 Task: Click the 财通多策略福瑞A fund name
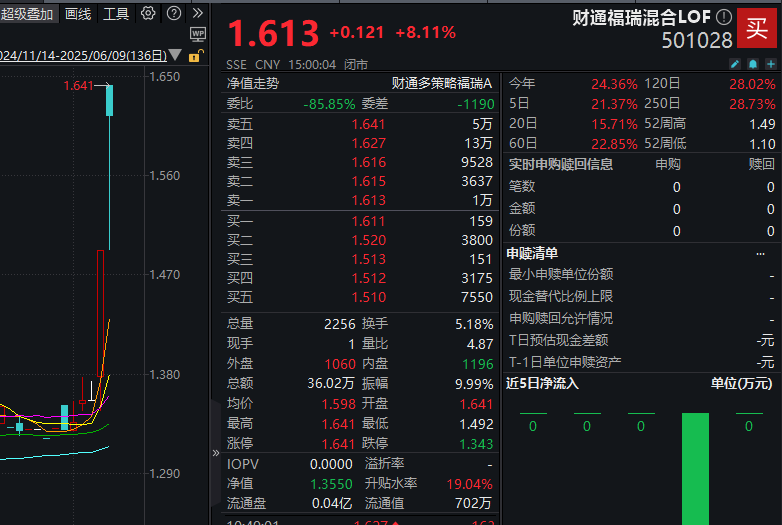(x=441, y=83)
